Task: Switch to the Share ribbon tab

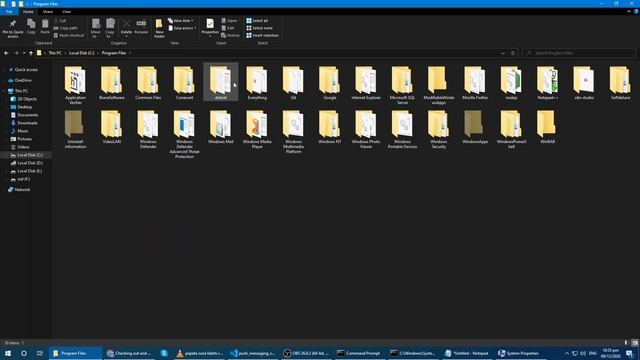Action: 48,12
